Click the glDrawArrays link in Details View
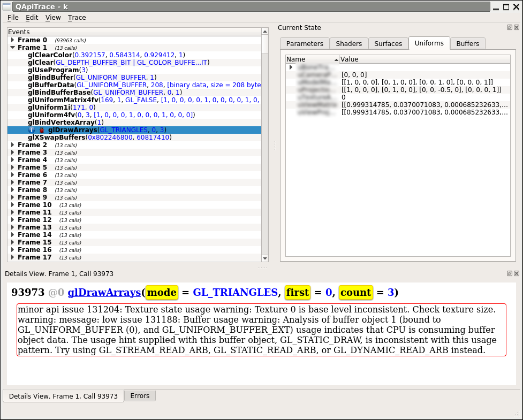This screenshot has width=523, height=420. point(104,292)
